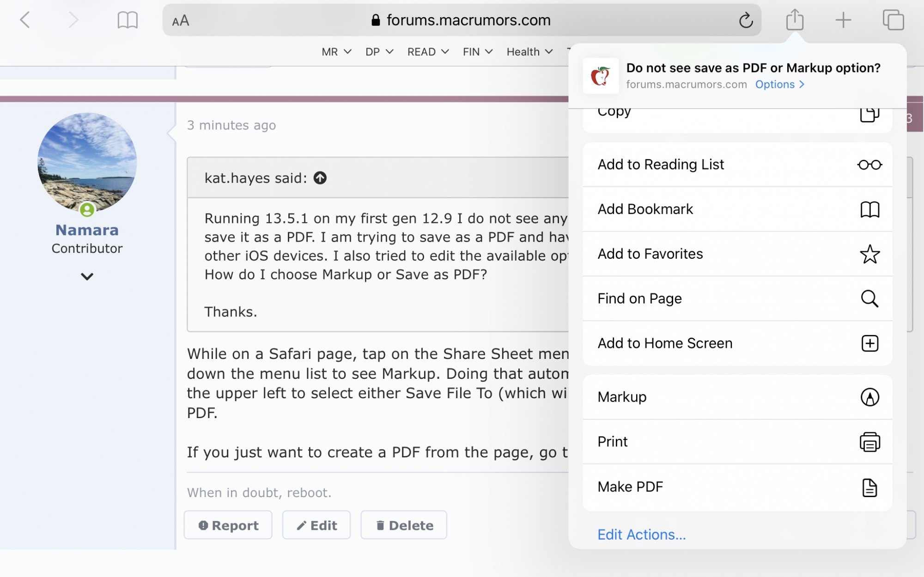The image size is (924, 577).
Task: Choose Find on Page action
Action: (737, 298)
